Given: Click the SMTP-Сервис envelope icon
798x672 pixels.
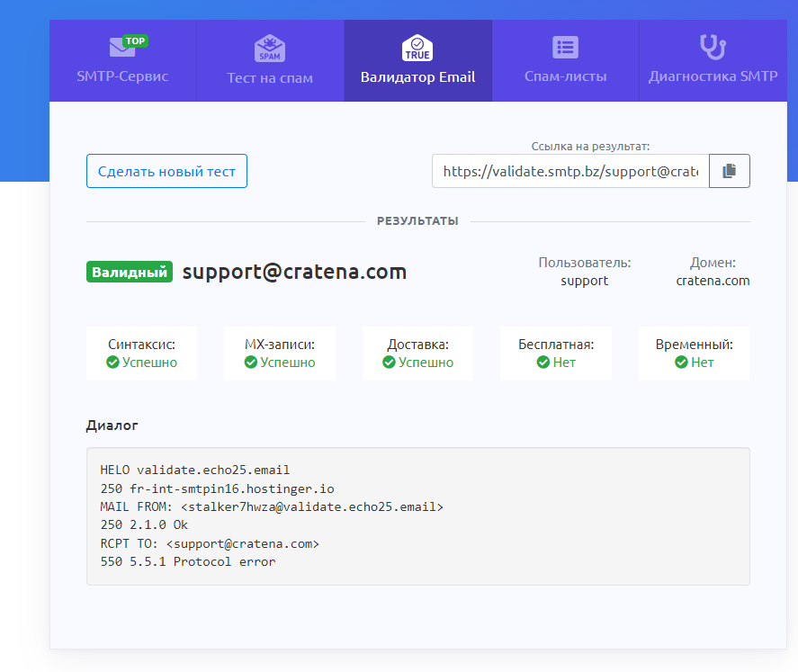Looking at the screenshot, I should click(122, 48).
